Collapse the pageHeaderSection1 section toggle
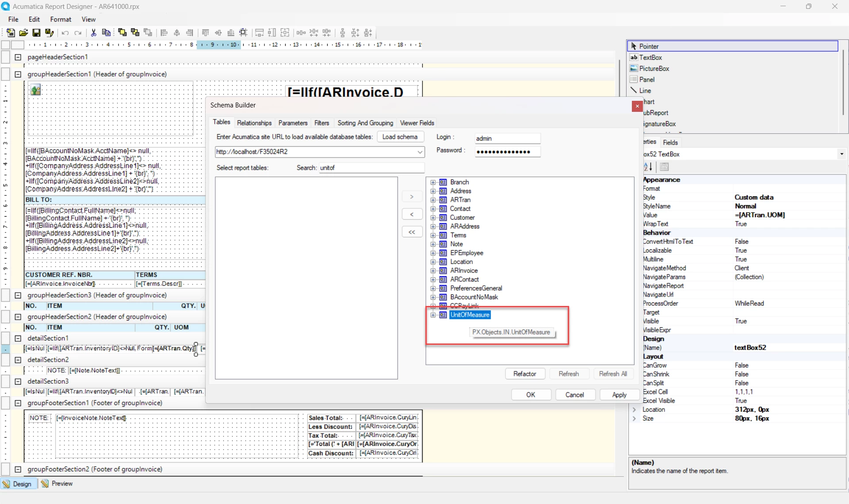Viewport: 849px width, 504px height. pos(18,57)
